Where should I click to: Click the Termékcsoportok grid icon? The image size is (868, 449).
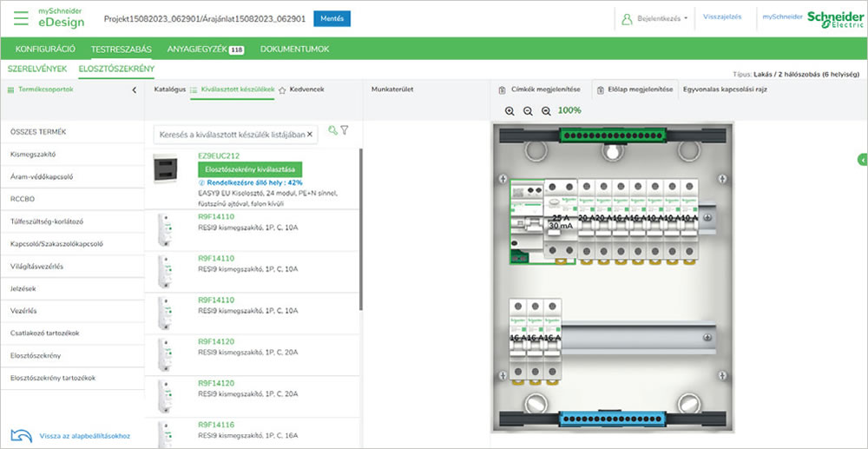(10, 89)
